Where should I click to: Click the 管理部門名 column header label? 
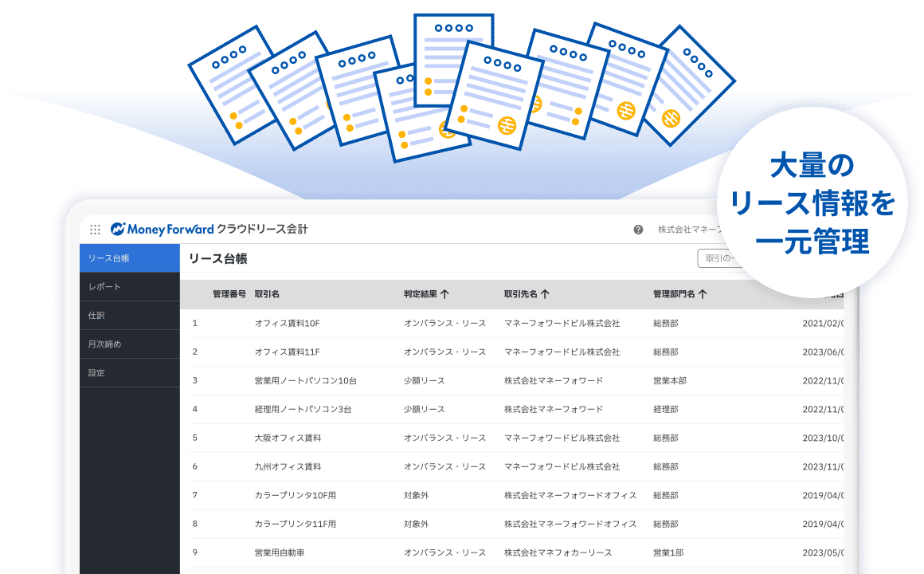point(674,294)
